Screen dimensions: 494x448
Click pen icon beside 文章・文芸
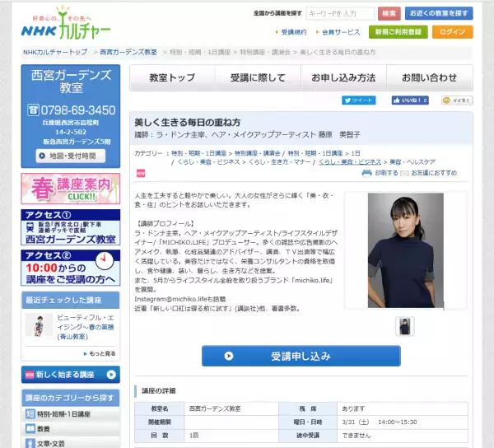pyautogui.click(x=30, y=443)
